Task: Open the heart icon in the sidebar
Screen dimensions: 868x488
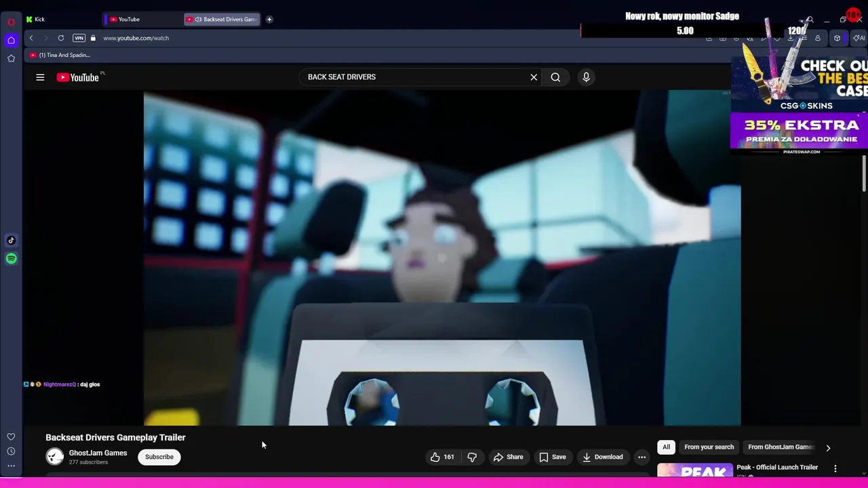Action: pyautogui.click(x=11, y=437)
